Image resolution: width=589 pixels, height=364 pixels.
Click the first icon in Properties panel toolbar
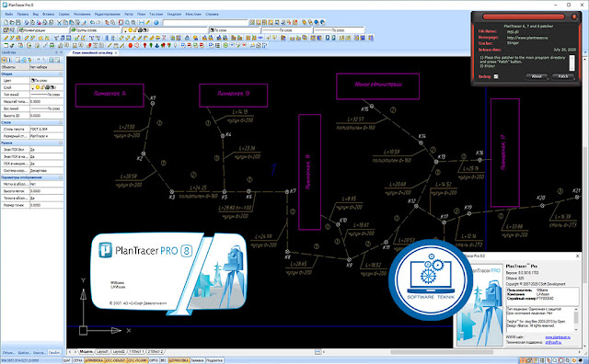(4, 60)
